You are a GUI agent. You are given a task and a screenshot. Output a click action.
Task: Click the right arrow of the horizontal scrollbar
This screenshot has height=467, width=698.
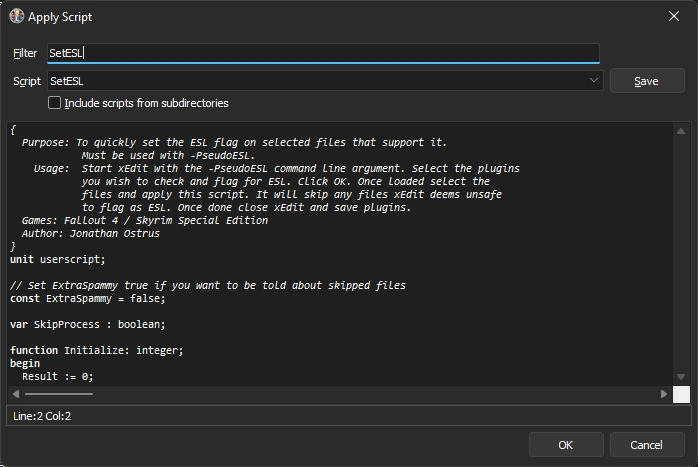tap(664, 394)
